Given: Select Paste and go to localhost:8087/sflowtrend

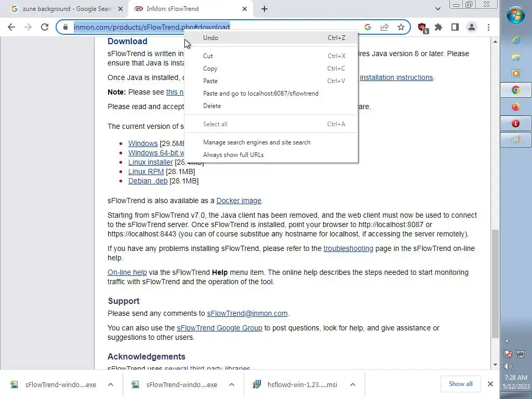Looking at the screenshot, I should 271,94.
